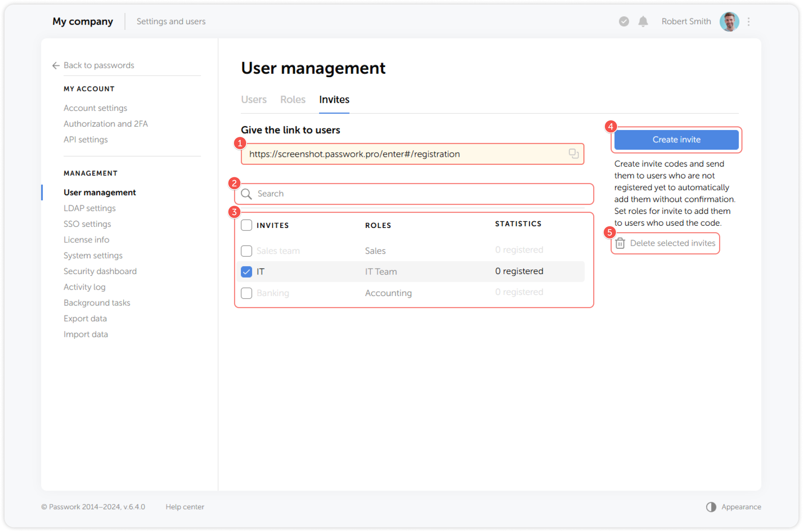
Task: Check the Sales team invite checkbox
Action: (246, 251)
